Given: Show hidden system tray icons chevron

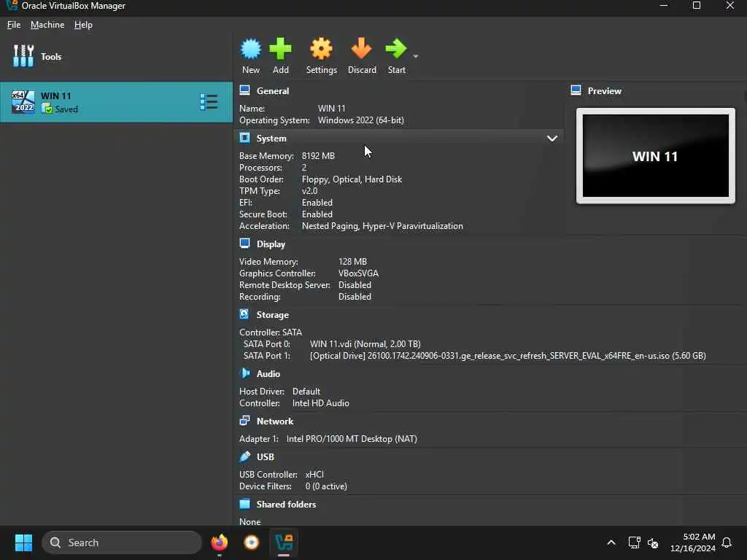Looking at the screenshot, I should [x=611, y=542].
